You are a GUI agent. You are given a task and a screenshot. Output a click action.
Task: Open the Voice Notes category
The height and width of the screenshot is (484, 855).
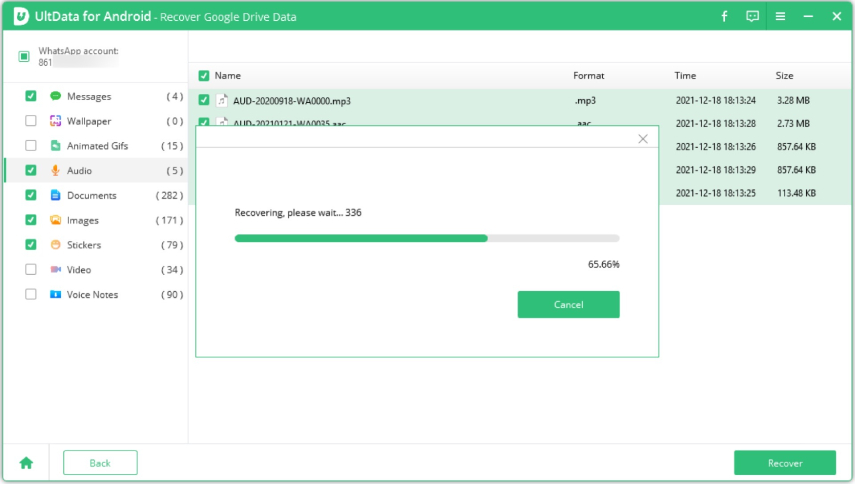pos(92,294)
